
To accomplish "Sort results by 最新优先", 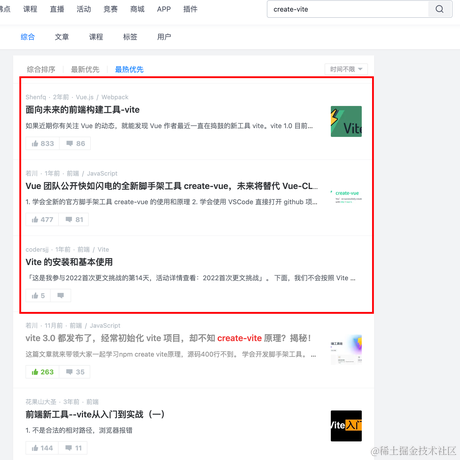I will (85, 69).
